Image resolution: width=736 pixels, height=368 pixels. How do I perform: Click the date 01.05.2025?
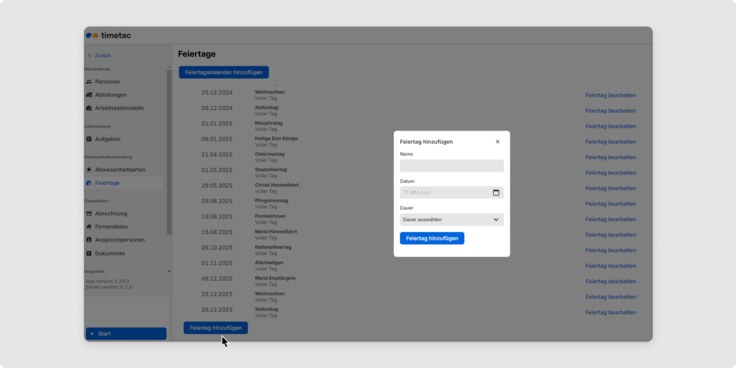217,170
